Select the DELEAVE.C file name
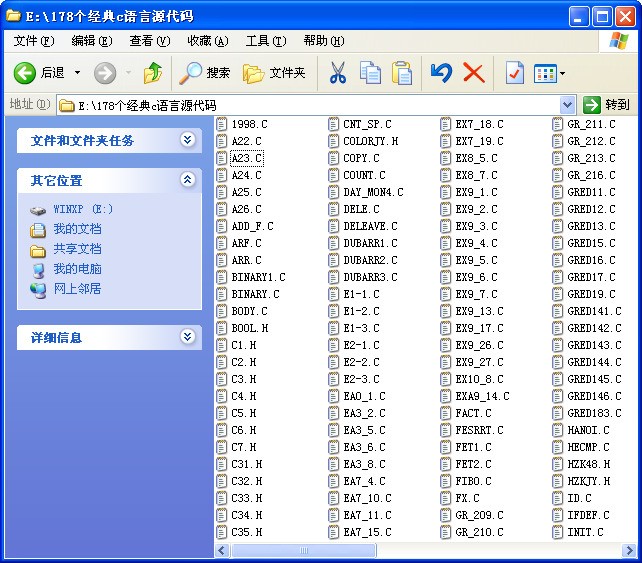The height and width of the screenshot is (563, 642). pos(370,226)
